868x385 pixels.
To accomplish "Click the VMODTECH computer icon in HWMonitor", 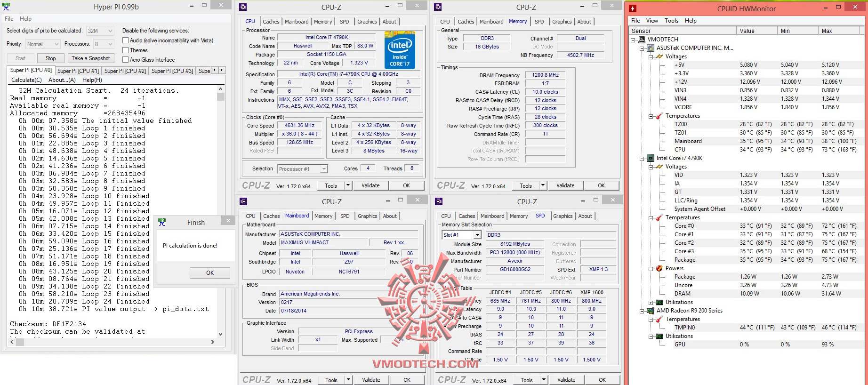I will tap(642, 40).
